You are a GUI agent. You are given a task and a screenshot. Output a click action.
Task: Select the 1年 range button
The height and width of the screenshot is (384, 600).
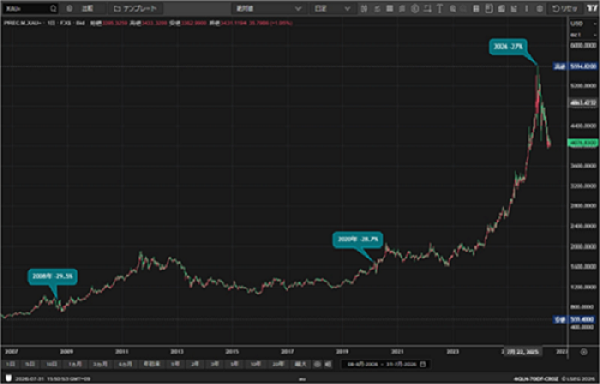tap(175, 364)
